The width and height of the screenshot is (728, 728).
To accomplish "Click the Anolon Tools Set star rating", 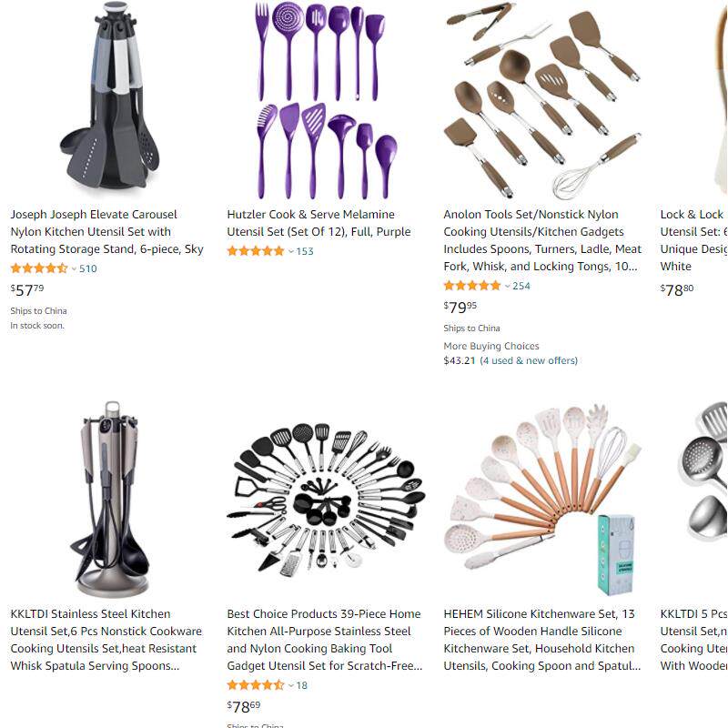I will [x=472, y=286].
